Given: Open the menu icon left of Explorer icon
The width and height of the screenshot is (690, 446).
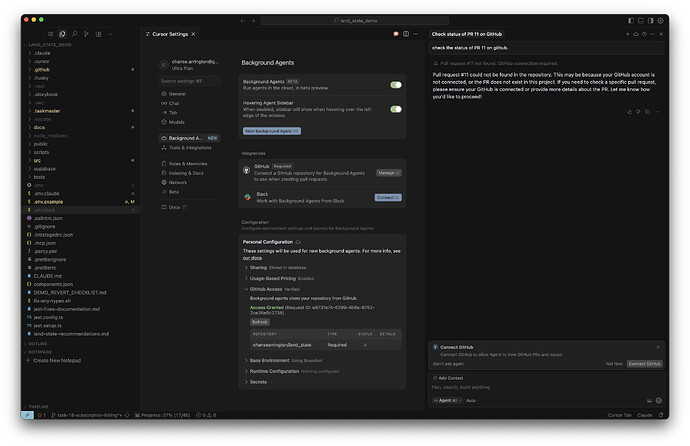Looking at the screenshot, I should point(51,34).
